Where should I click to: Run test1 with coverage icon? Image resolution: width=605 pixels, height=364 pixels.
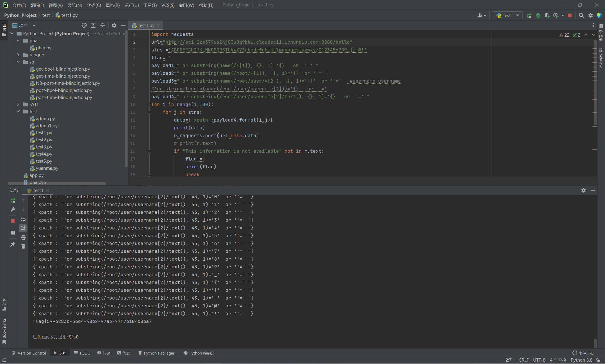547,15
